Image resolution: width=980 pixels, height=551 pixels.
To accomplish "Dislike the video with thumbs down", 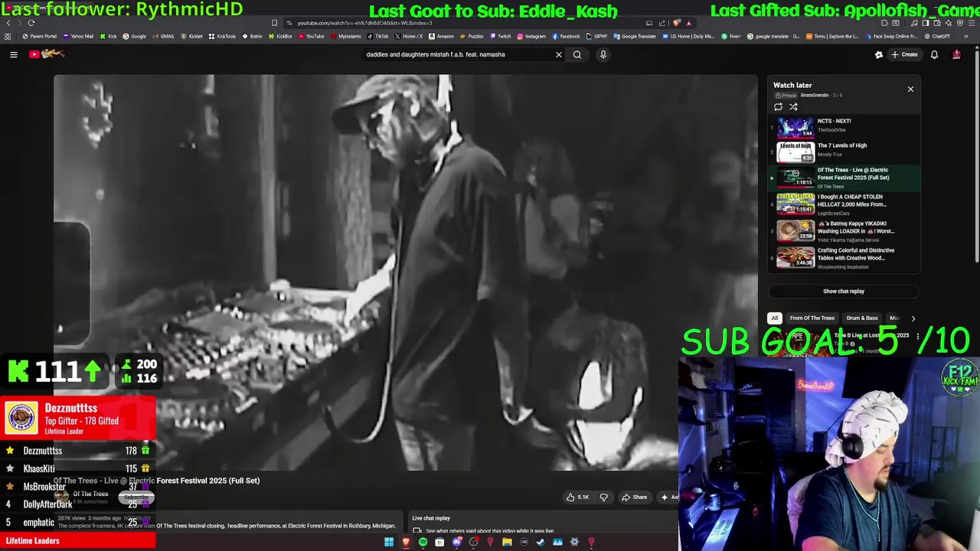I will [x=604, y=497].
